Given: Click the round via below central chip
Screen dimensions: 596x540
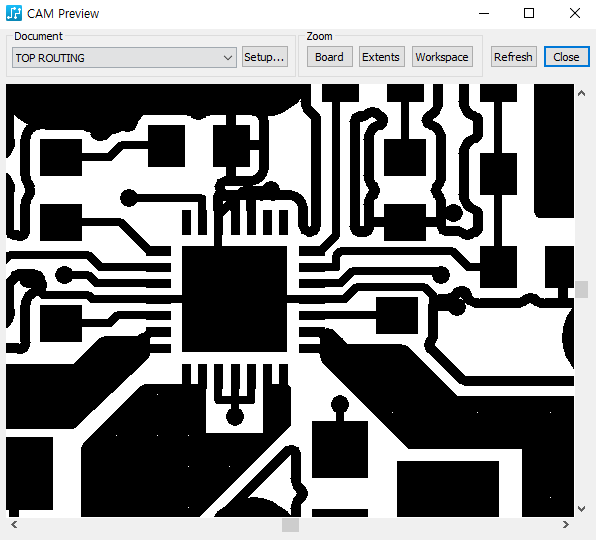Looking at the screenshot, I should click(235, 417).
